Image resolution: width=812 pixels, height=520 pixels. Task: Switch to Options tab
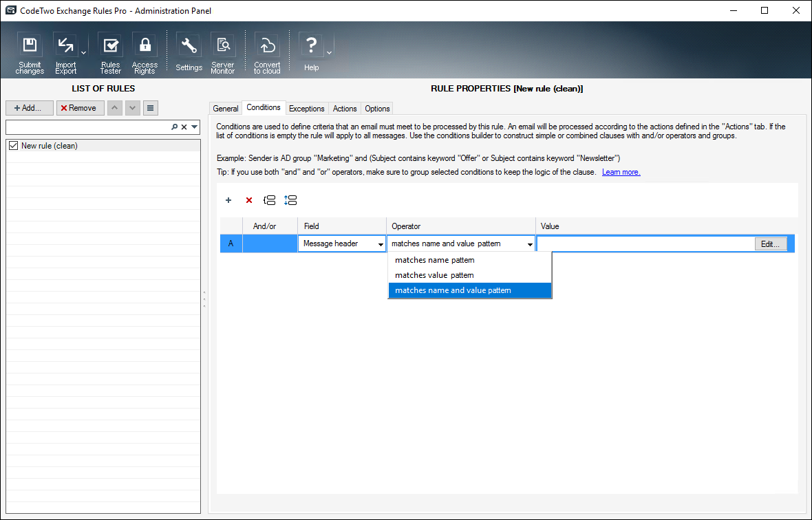pyautogui.click(x=377, y=108)
